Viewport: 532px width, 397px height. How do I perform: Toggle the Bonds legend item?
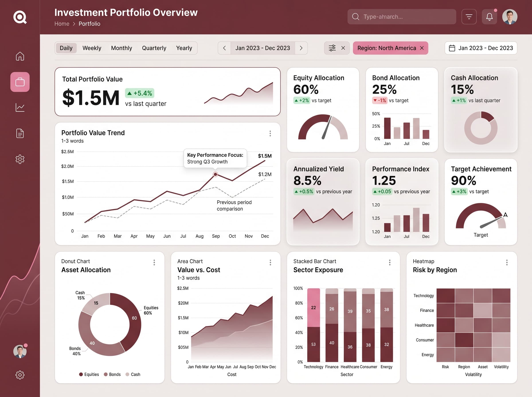coord(112,374)
